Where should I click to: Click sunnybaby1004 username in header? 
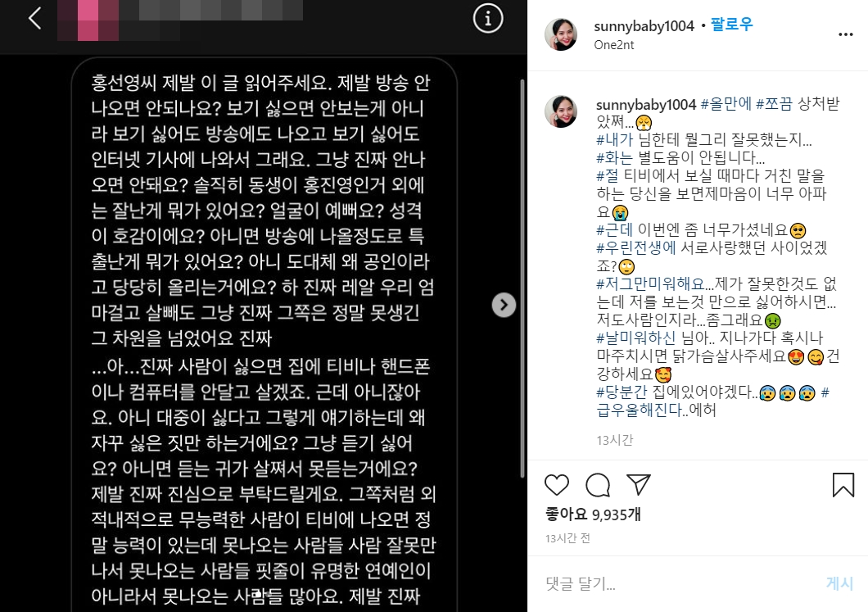click(x=644, y=26)
